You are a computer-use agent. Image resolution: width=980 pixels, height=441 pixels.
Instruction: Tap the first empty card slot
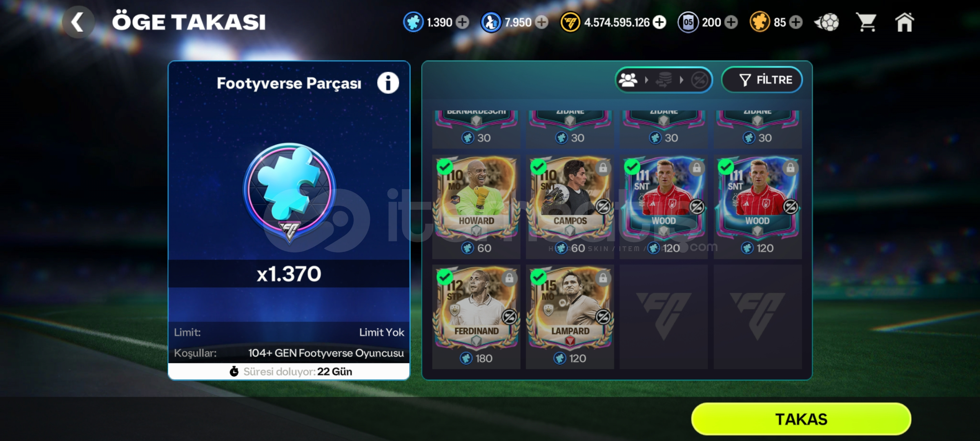tap(664, 317)
